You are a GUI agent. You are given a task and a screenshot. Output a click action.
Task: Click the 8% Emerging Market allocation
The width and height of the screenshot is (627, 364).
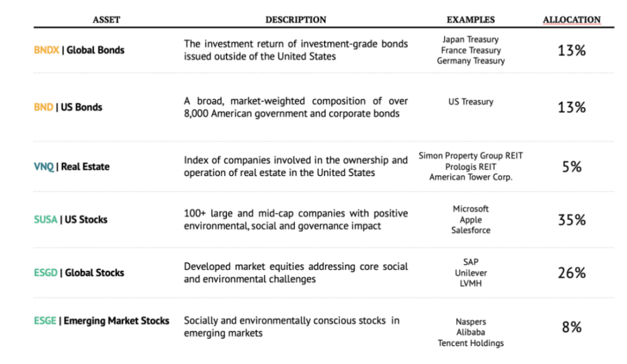point(571,327)
